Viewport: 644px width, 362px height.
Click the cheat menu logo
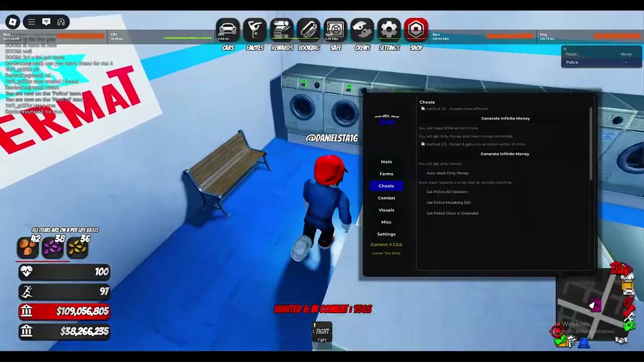tap(386, 119)
